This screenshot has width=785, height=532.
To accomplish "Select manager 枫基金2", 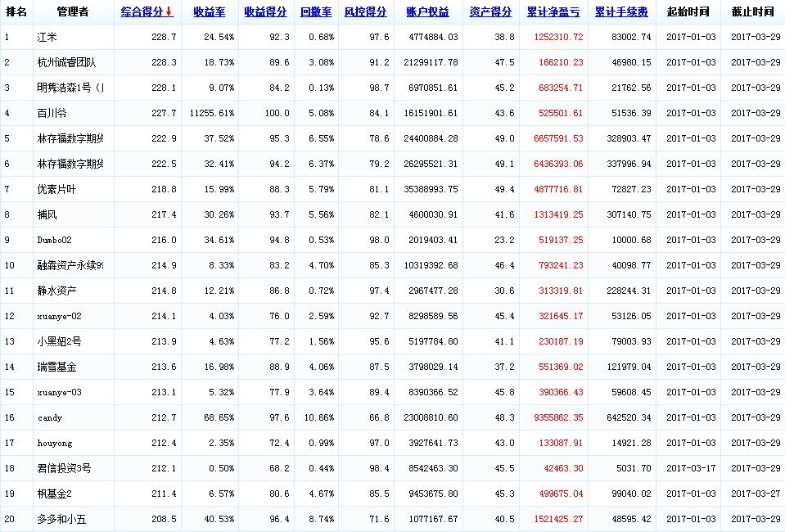I will (54, 494).
